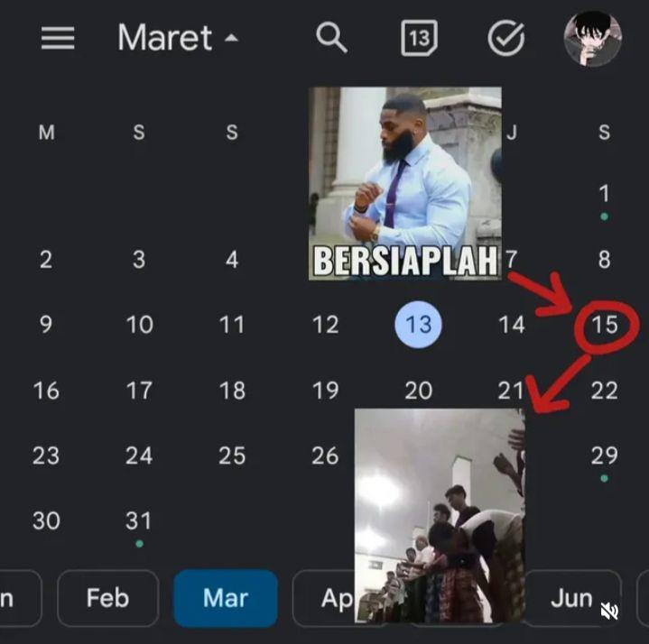Image resolution: width=649 pixels, height=644 pixels.
Task: Tap the search magnifier icon
Action: point(331,38)
